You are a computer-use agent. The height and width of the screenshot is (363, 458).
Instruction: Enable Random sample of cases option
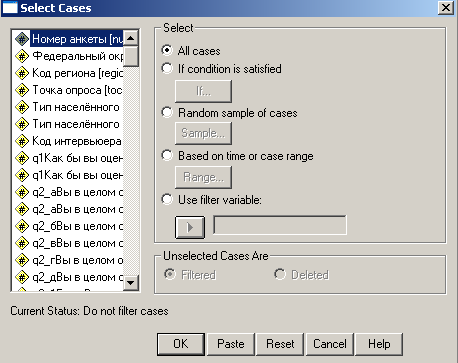click(x=167, y=112)
